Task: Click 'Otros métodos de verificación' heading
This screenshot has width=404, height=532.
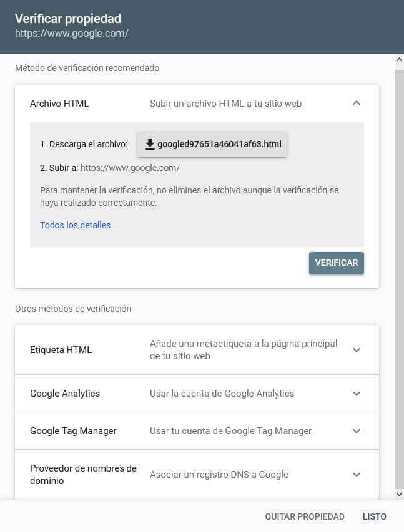Action: tap(73, 309)
